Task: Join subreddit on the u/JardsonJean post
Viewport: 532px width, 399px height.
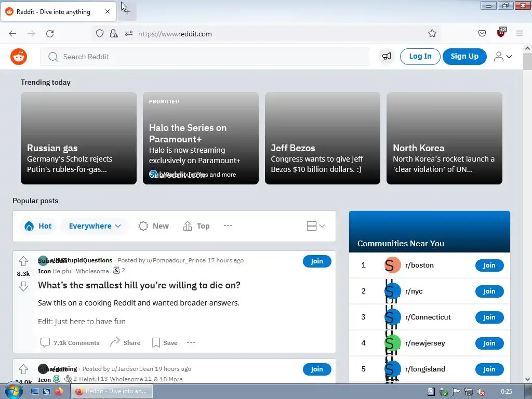Action: coord(317,369)
